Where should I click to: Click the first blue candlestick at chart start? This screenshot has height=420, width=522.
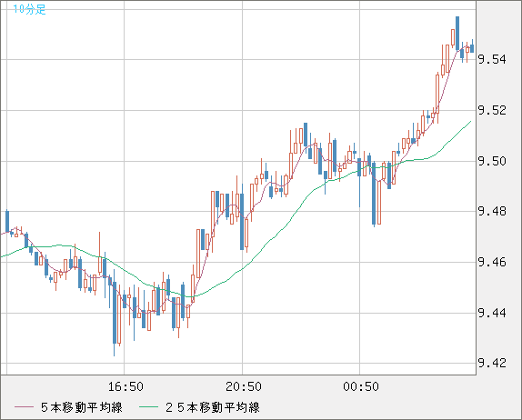tap(7, 221)
